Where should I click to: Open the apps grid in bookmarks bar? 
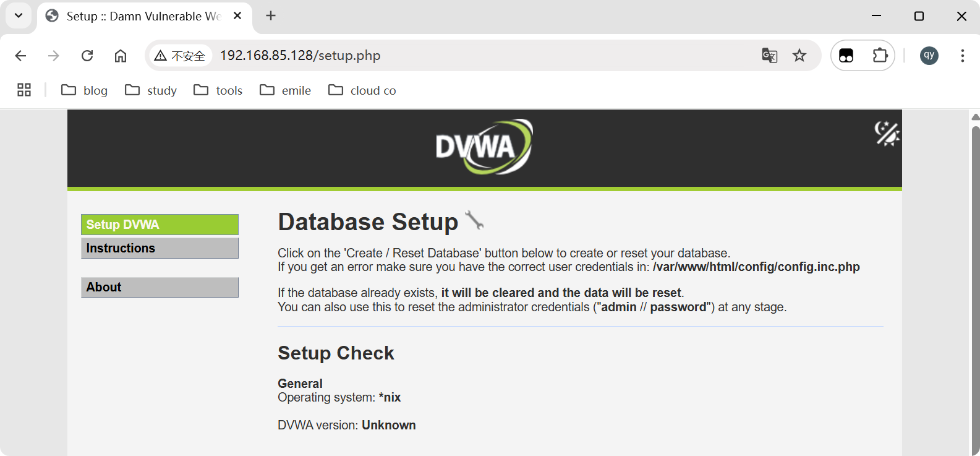[24, 90]
